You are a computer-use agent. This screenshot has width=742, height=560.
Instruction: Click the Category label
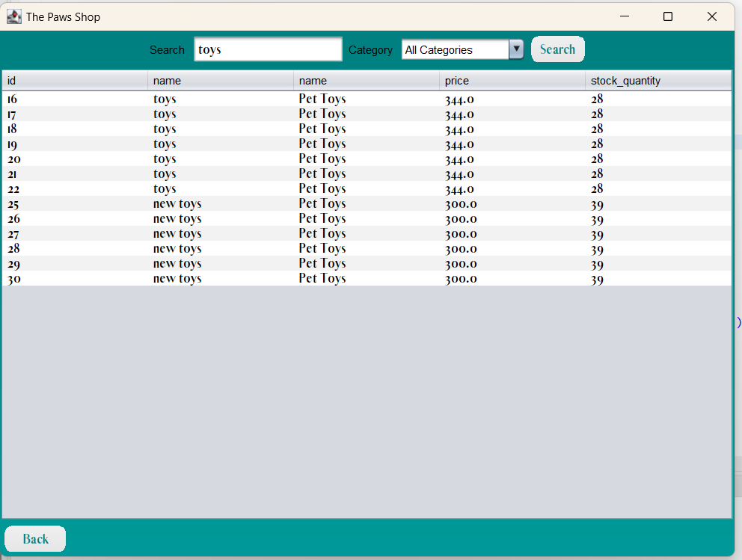(x=370, y=49)
